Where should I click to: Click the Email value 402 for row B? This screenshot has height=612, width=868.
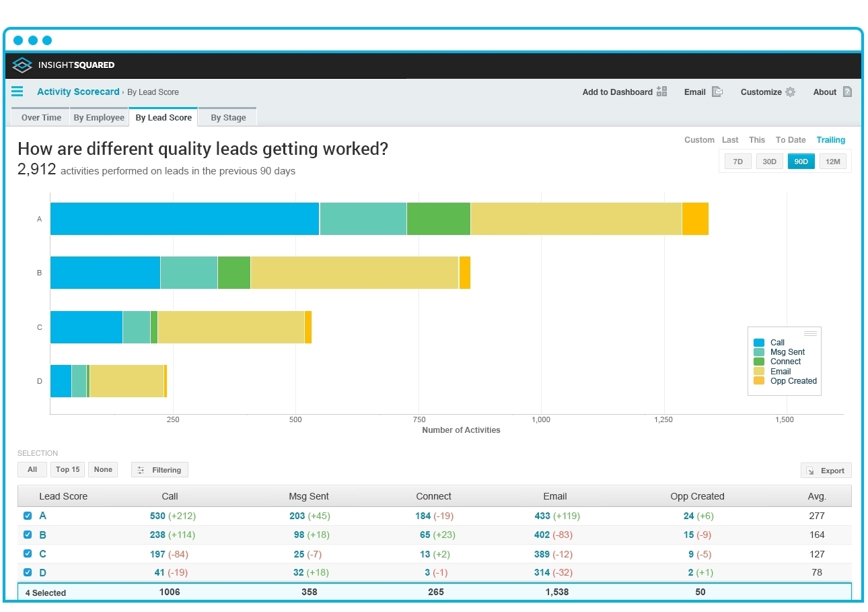tap(542, 535)
